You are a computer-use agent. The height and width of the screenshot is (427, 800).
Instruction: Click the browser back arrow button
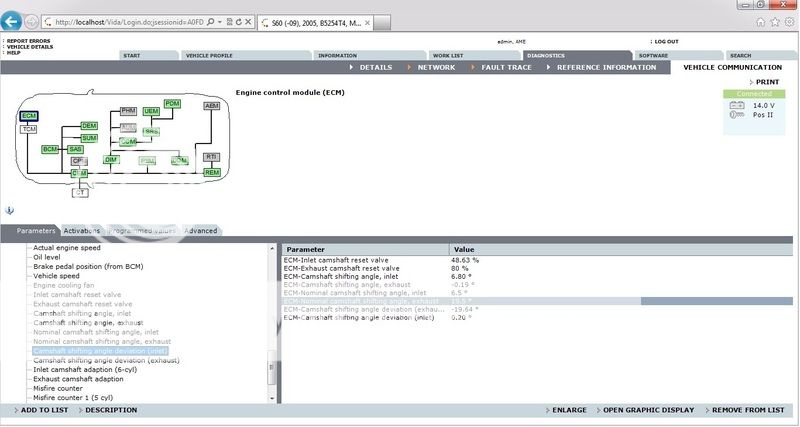[12, 21]
